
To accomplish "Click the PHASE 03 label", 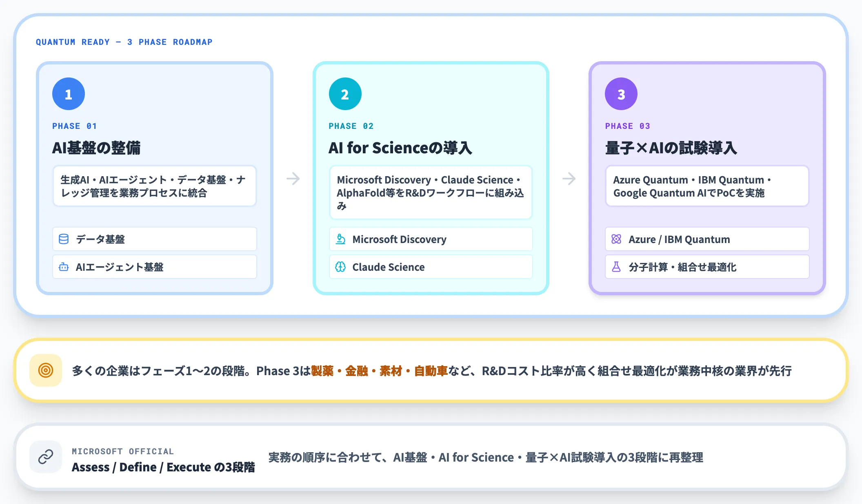I will (628, 126).
